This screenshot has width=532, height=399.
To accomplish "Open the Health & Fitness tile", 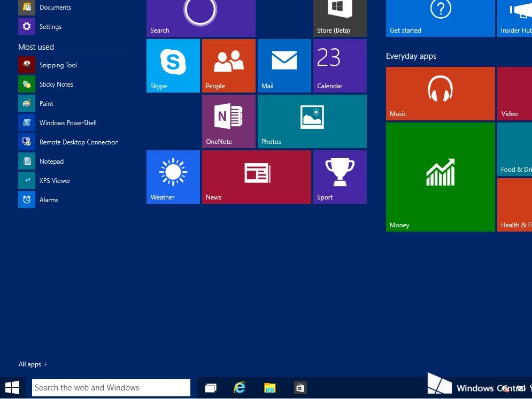I will (x=515, y=205).
